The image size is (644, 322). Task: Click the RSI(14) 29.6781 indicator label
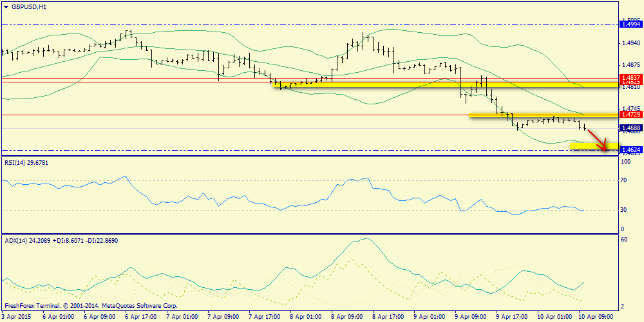point(26,163)
